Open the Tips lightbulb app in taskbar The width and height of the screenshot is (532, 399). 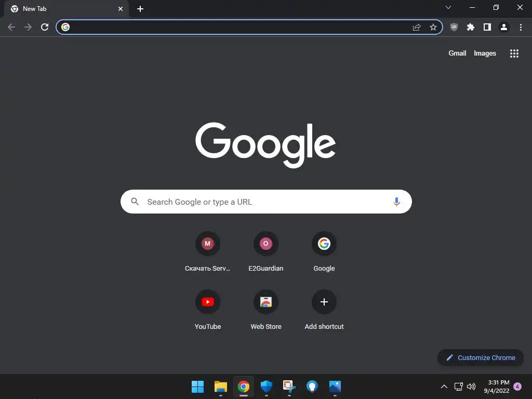(312, 387)
